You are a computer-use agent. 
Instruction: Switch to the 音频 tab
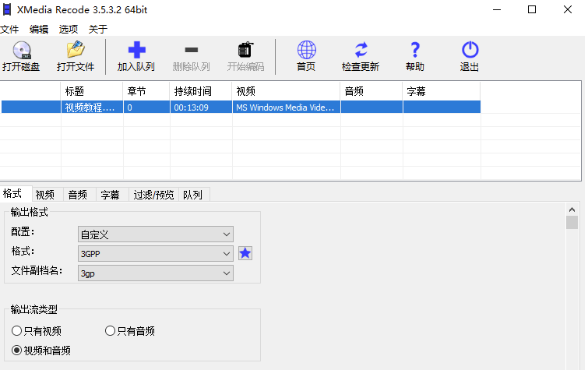tap(78, 195)
